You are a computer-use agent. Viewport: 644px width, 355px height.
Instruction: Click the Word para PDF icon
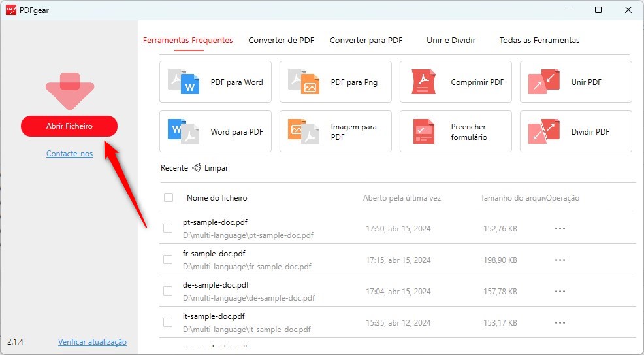184,131
